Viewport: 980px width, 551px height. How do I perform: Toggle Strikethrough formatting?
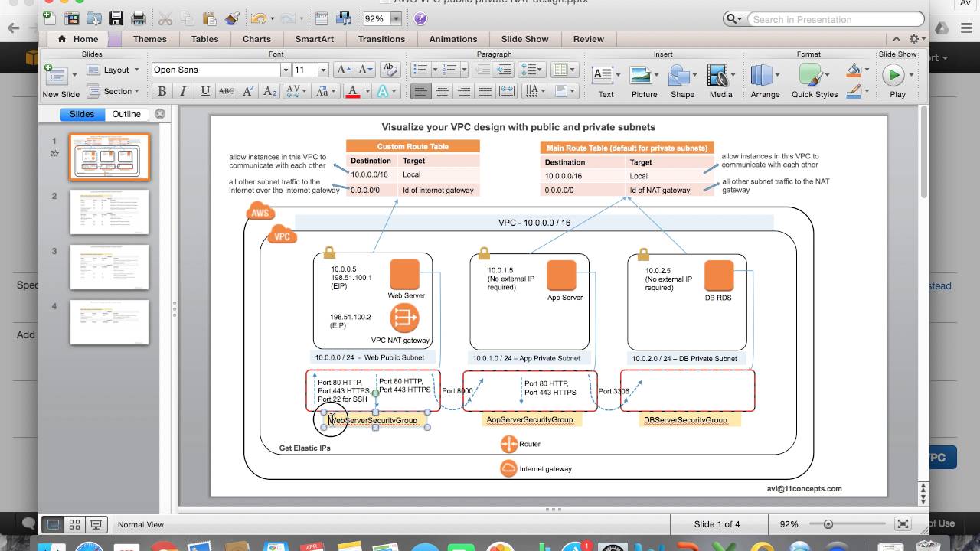227,91
